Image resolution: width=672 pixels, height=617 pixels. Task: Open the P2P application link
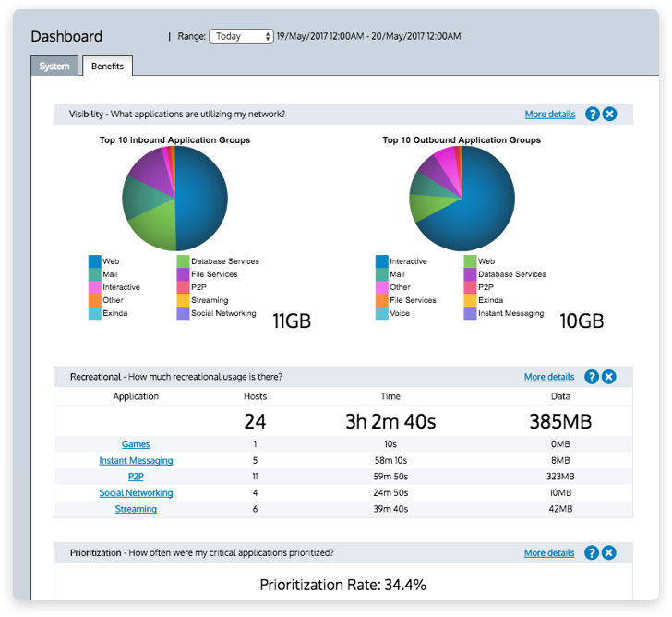point(136,477)
